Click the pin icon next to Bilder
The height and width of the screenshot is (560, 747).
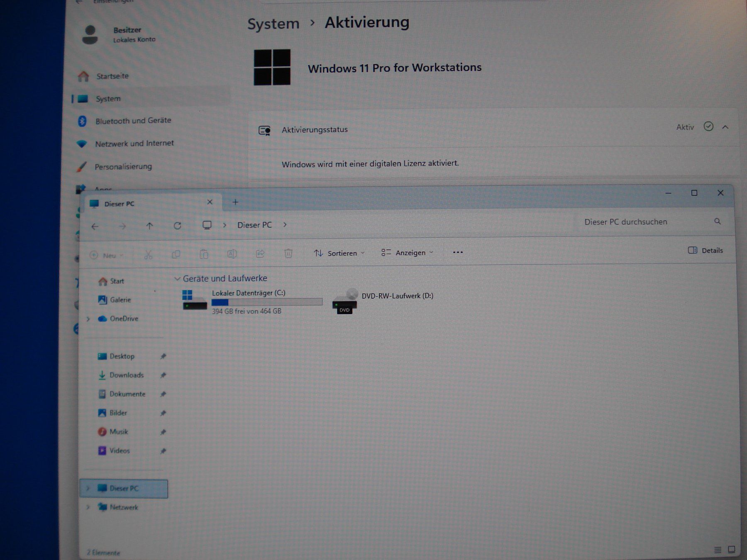163,413
